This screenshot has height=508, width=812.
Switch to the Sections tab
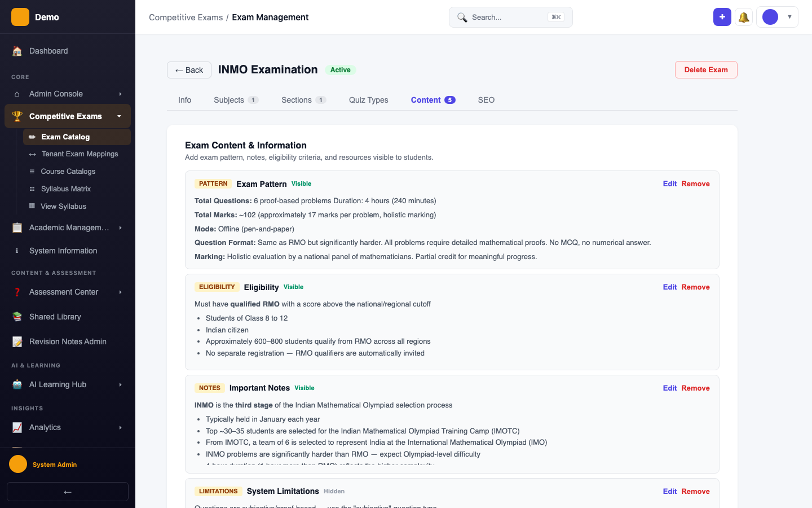tap(303, 100)
